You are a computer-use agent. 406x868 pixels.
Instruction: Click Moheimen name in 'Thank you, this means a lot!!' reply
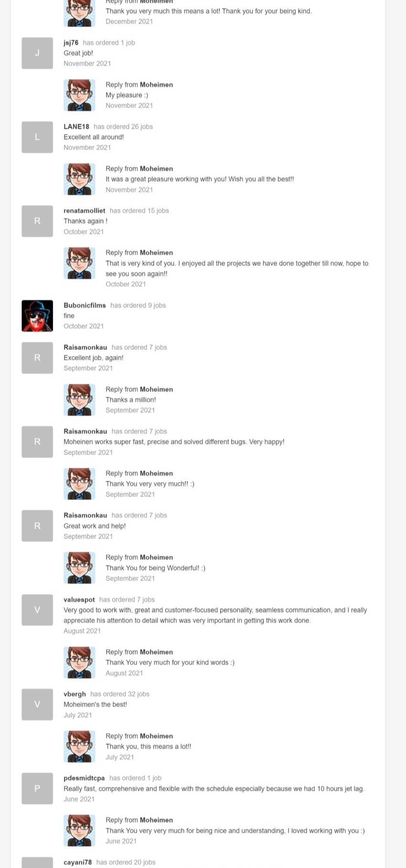point(156,736)
